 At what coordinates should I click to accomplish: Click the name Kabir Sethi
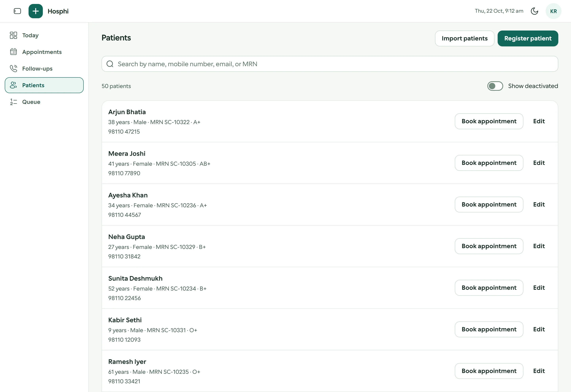pyautogui.click(x=125, y=320)
